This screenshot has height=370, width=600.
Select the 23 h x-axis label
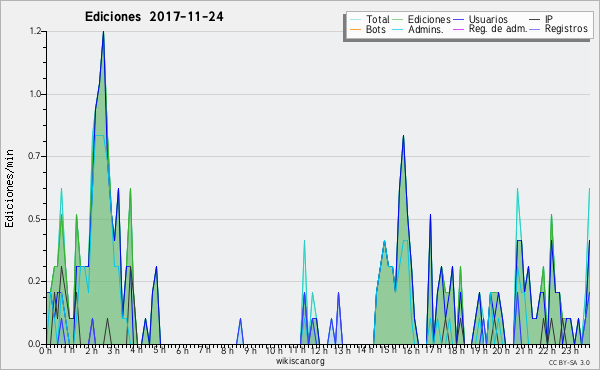click(x=570, y=350)
